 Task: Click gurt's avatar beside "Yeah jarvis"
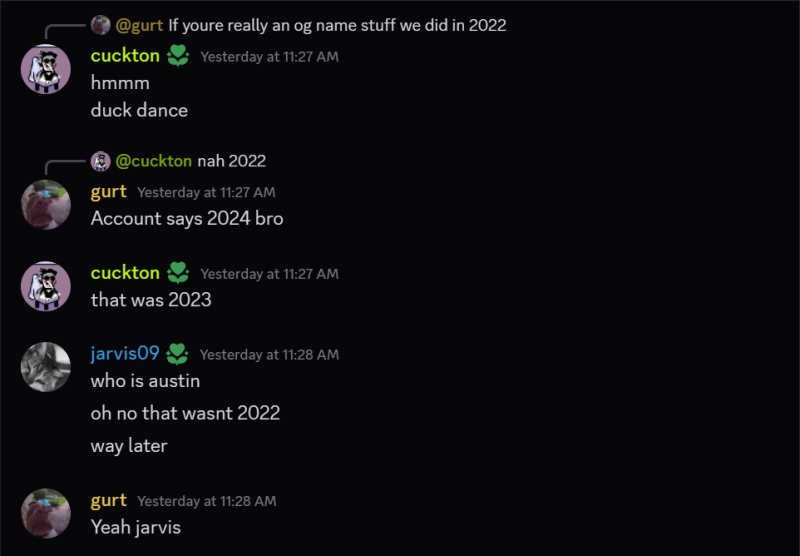click(46, 513)
